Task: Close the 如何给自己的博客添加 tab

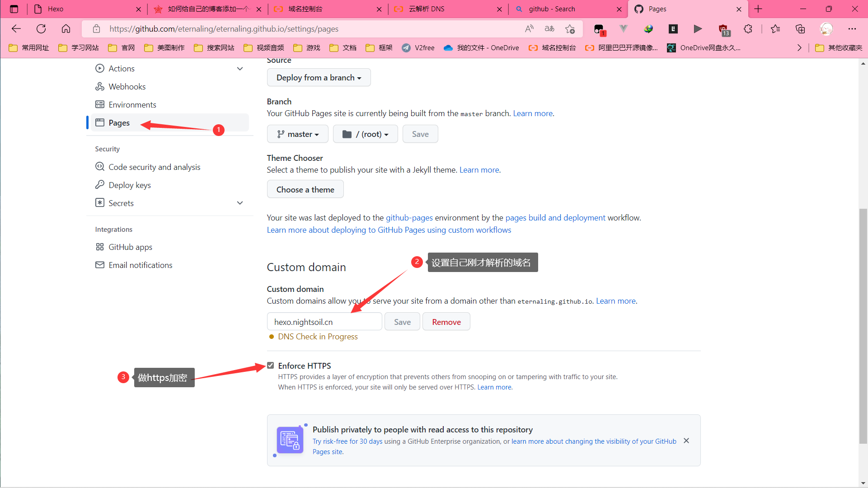Action: [258, 9]
